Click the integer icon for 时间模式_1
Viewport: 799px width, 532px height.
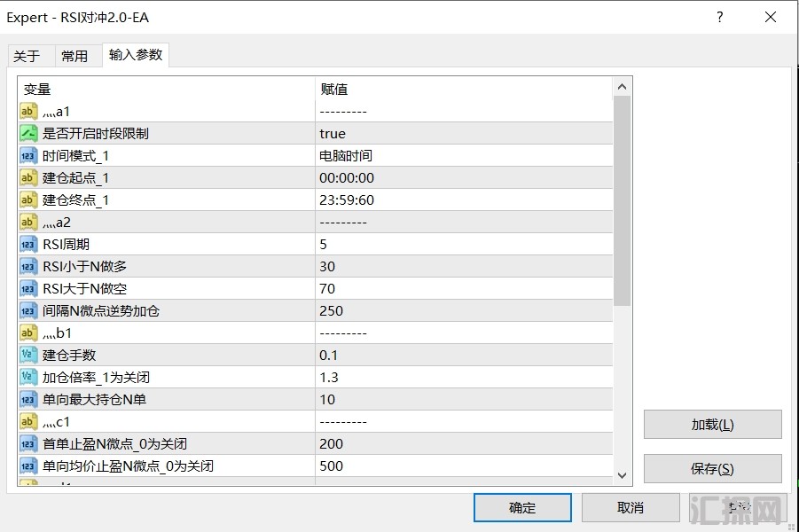pyautogui.click(x=28, y=155)
